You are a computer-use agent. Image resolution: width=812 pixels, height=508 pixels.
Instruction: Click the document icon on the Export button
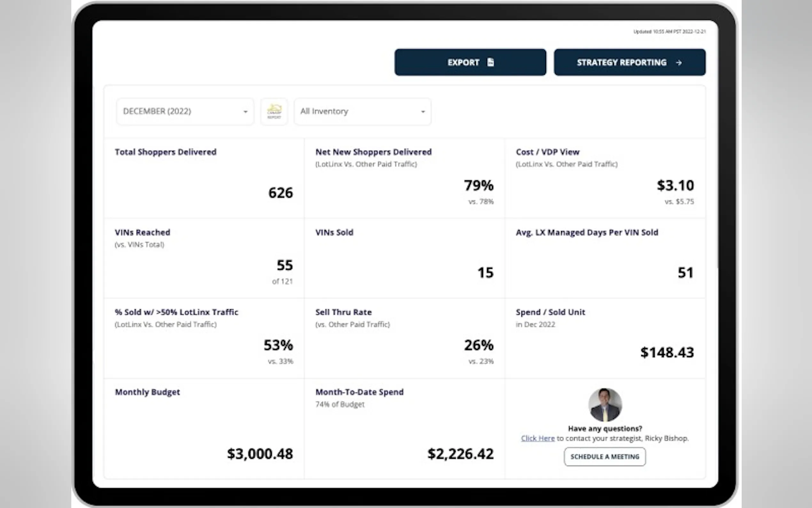490,62
